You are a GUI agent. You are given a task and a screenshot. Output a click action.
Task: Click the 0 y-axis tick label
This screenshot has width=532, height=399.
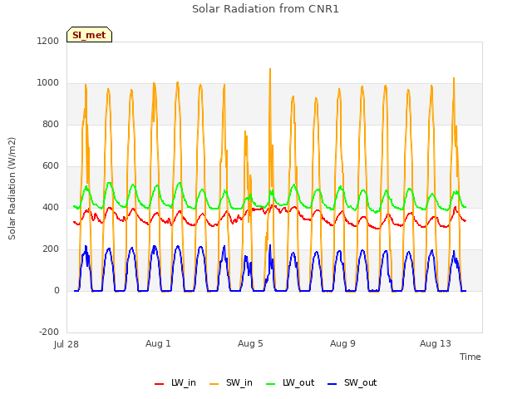[57, 290]
